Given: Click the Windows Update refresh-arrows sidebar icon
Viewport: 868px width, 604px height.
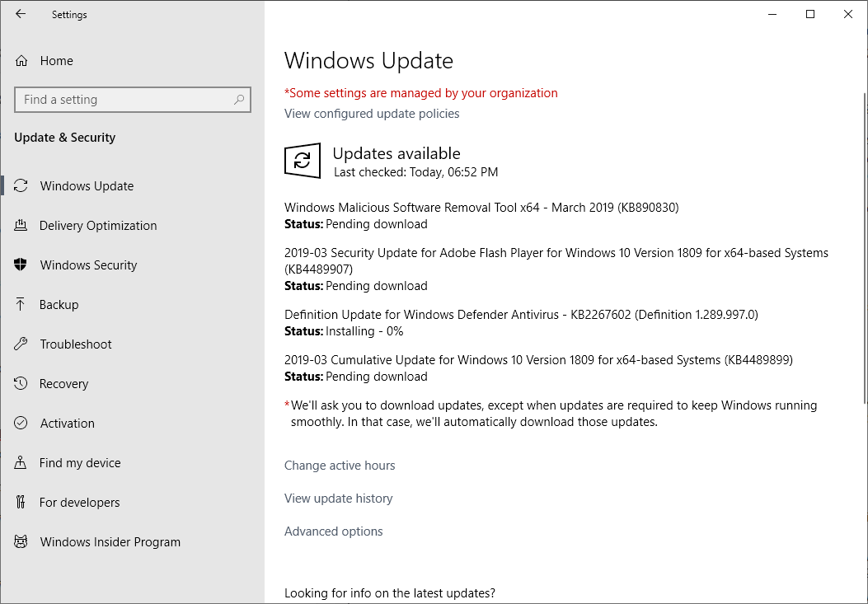Looking at the screenshot, I should [x=21, y=186].
